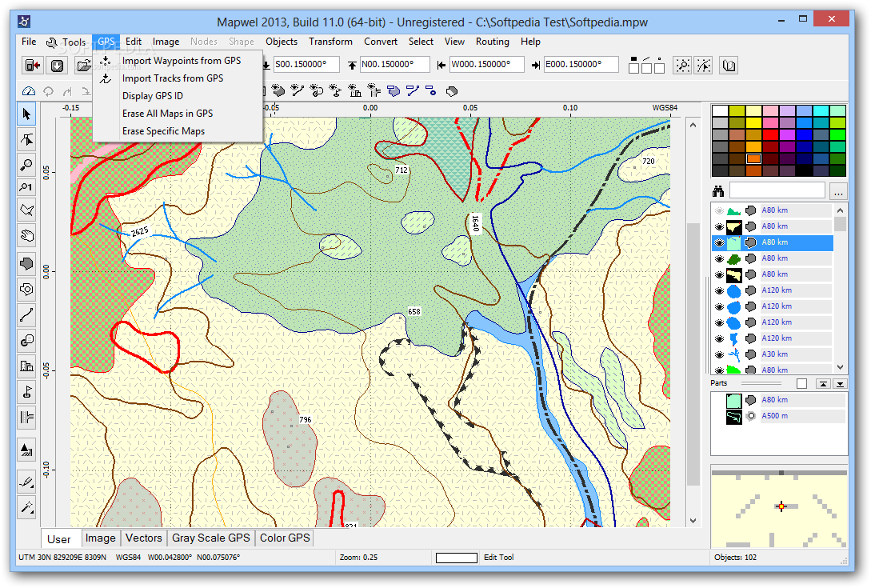Show the hidden object via its grayed eye icon

tap(719, 210)
